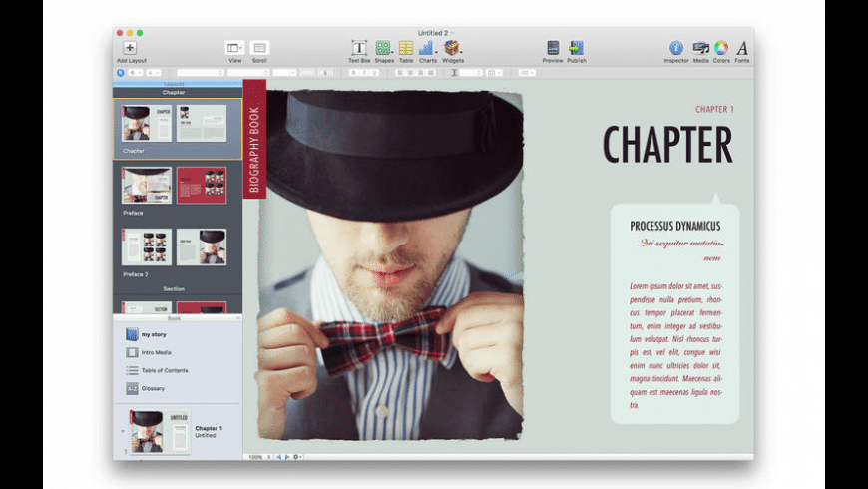Viewport: 868px width, 489px height.
Task: Toggle Scroll orientation in toolbar
Action: (259, 48)
